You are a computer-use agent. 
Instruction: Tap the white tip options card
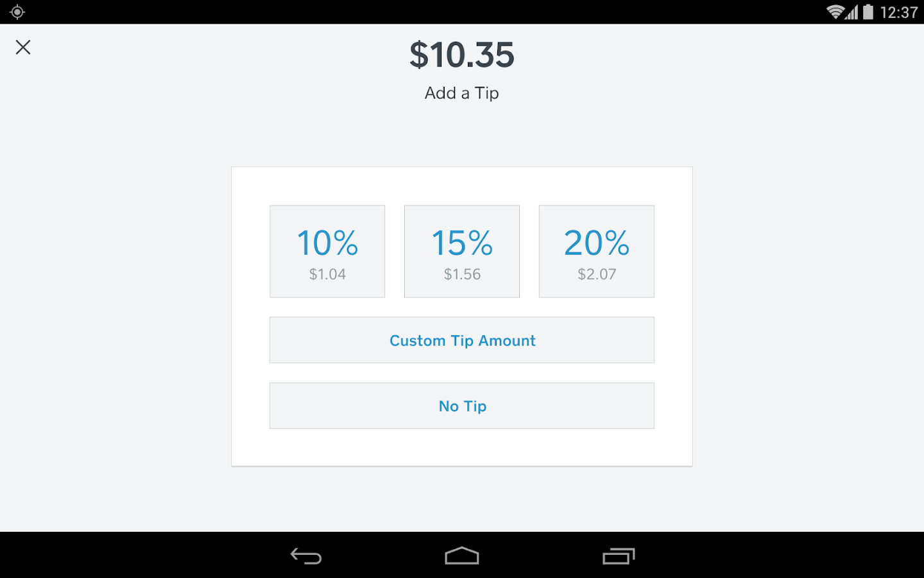(x=461, y=450)
